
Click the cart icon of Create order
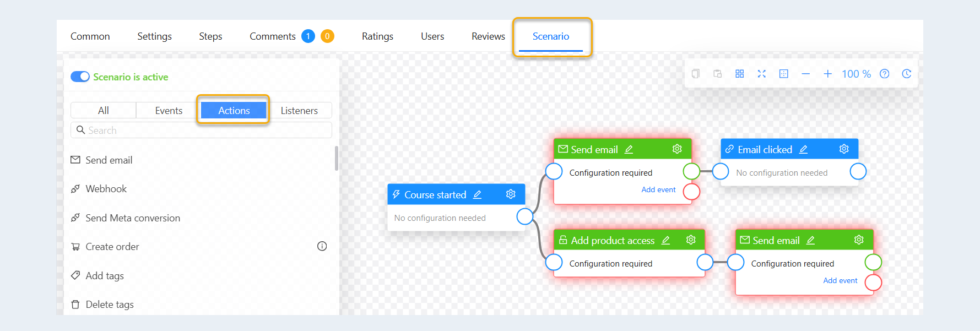[x=75, y=247]
